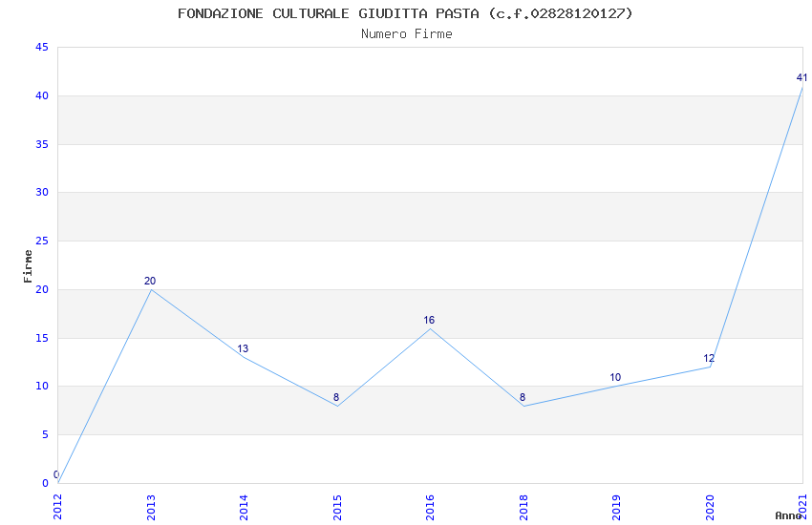Click the y-axis tick value 30
The height and width of the screenshot is (525, 812).
42,193
